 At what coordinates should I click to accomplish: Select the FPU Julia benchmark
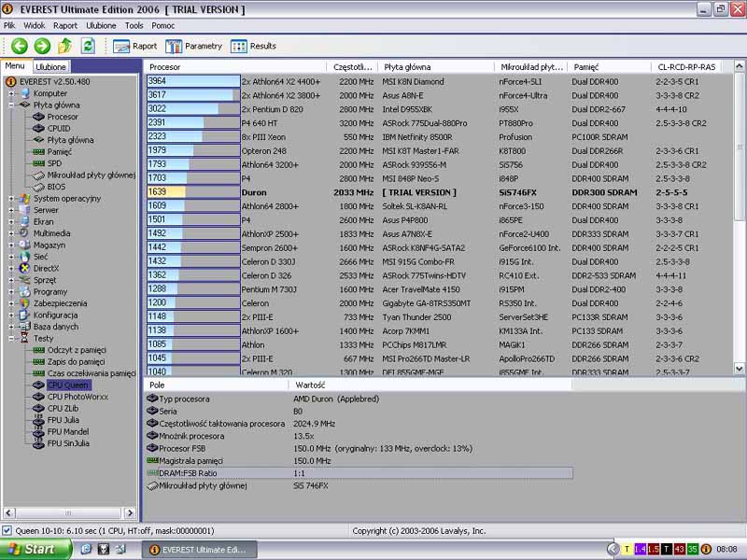pos(63,420)
